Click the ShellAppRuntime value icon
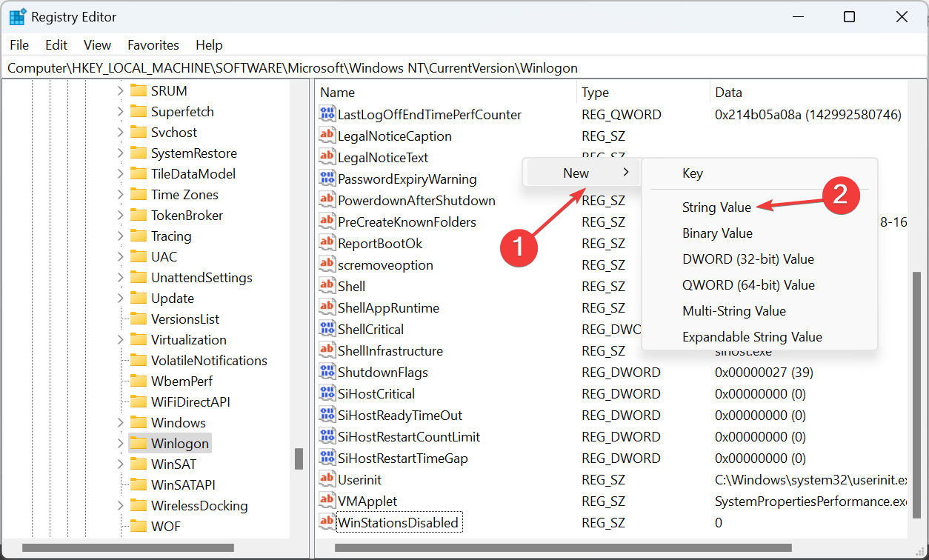 327,307
